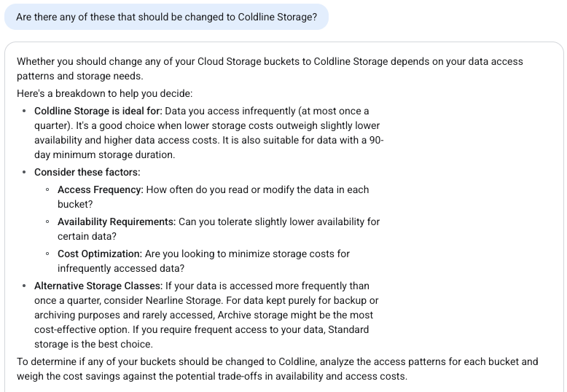Click 'Here's a breakdown to help you decide'
Viewport: 567px width, 392px height.
click(104, 94)
